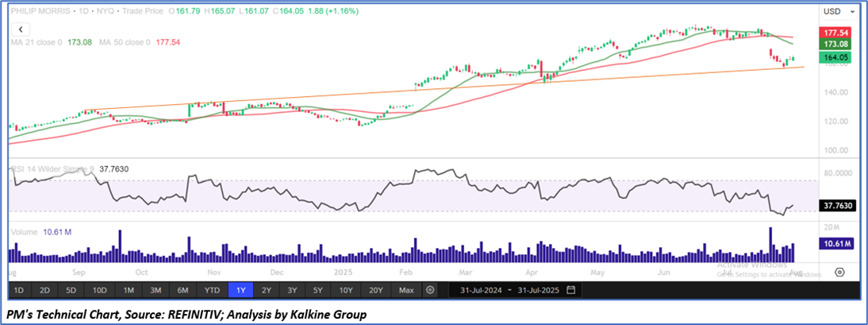Click the Volume 10.61 M legend
The height and width of the screenshot is (325, 868).
coord(40,232)
